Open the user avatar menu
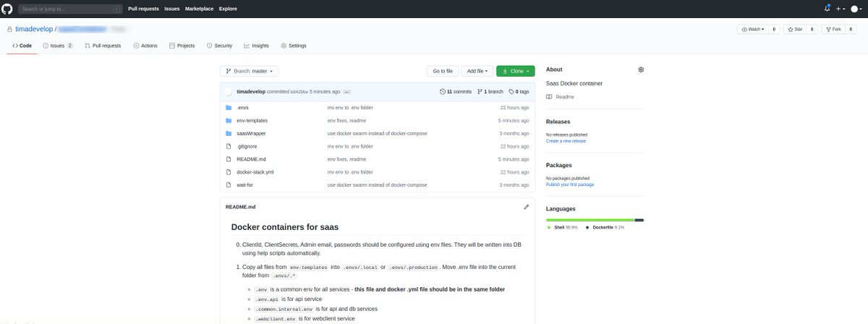Viewport: 868px width, 324px height. (x=856, y=9)
